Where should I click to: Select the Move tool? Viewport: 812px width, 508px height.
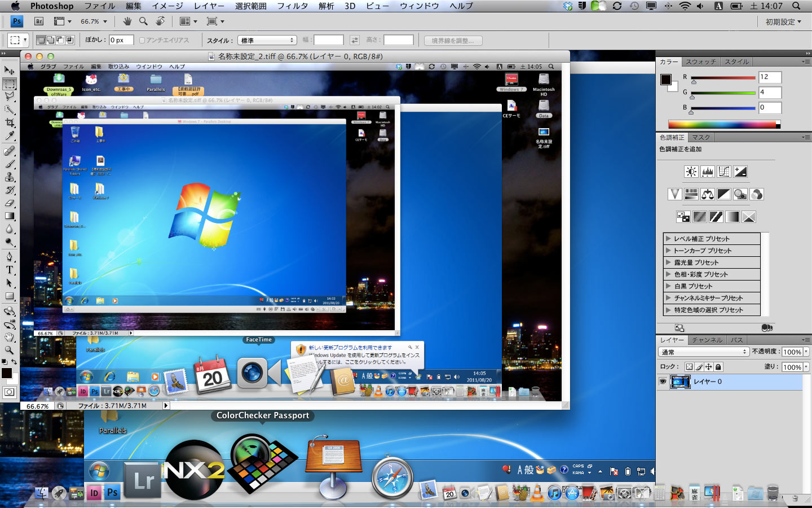10,71
